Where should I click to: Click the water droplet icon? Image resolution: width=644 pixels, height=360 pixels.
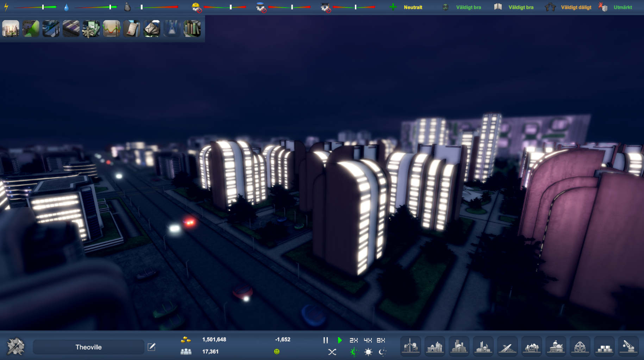point(66,7)
